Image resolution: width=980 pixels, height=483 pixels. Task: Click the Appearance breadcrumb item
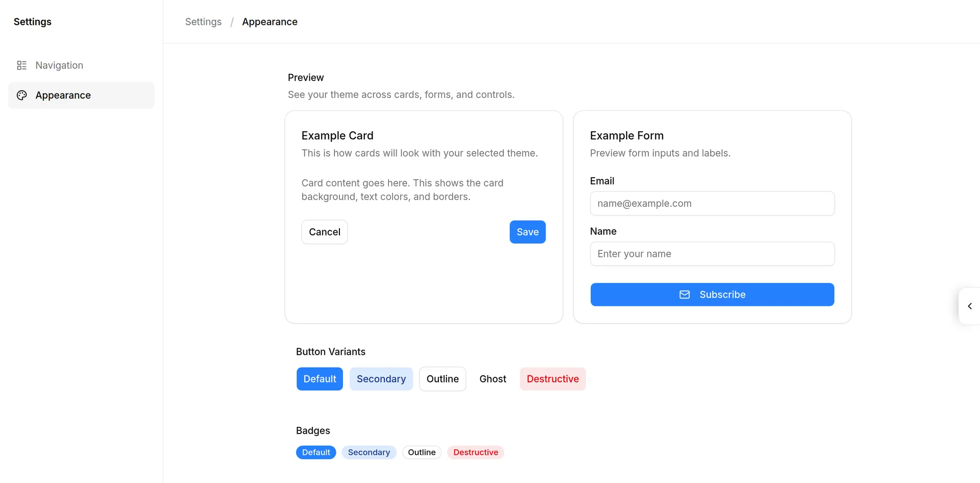click(x=269, y=22)
